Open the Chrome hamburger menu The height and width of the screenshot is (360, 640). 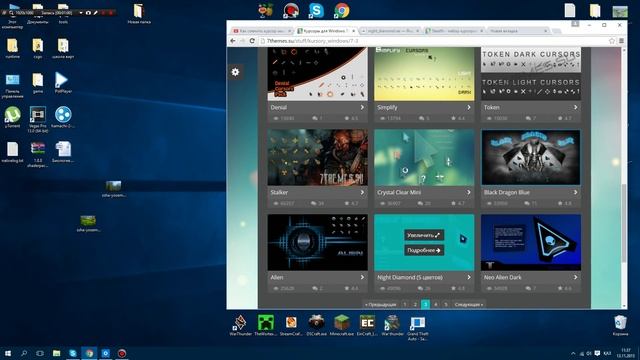621,41
